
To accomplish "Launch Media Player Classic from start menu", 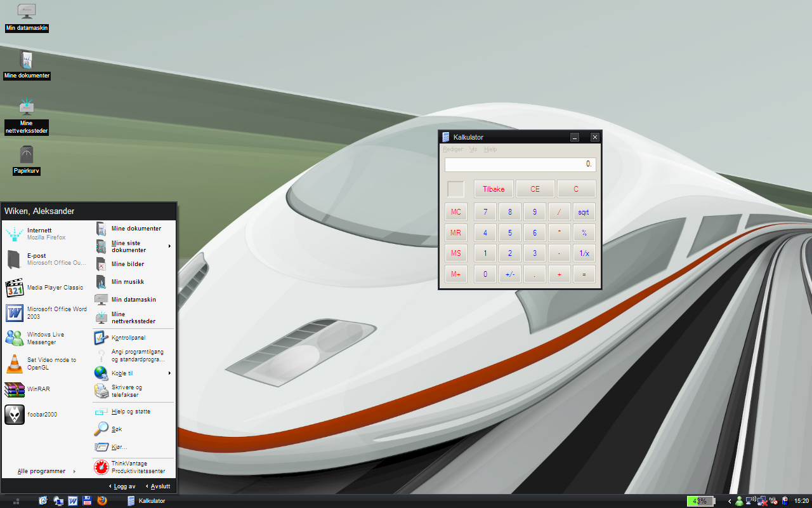I will [x=46, y=288].
